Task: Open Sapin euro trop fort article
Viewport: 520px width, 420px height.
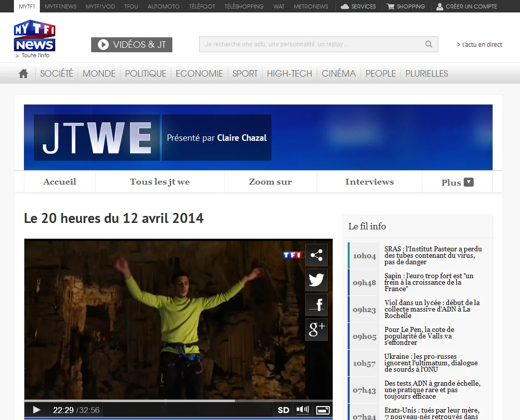Action: point(429,282)
